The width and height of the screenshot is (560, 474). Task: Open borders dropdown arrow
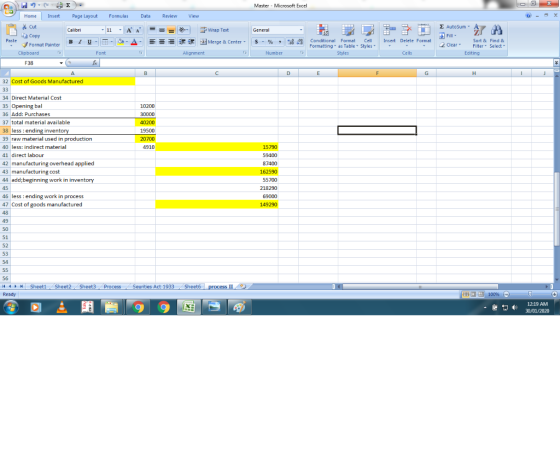point(111,42)
